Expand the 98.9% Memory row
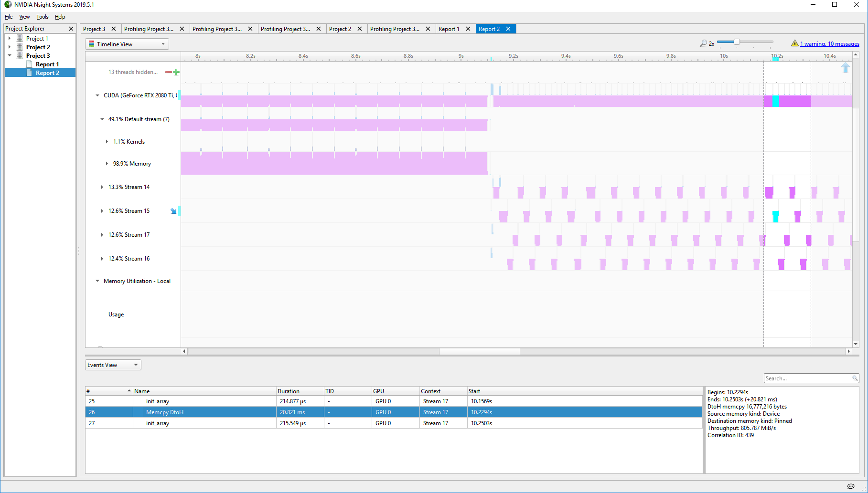 (107, 164)
